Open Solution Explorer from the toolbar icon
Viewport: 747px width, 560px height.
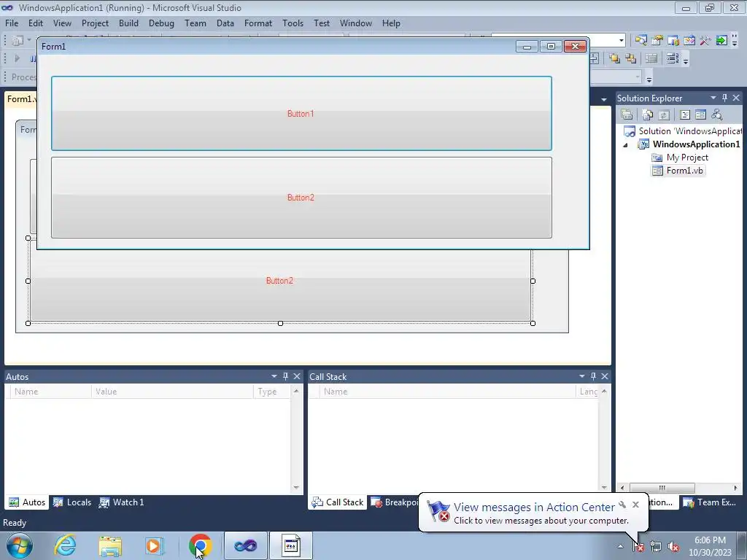coord(640,41)
